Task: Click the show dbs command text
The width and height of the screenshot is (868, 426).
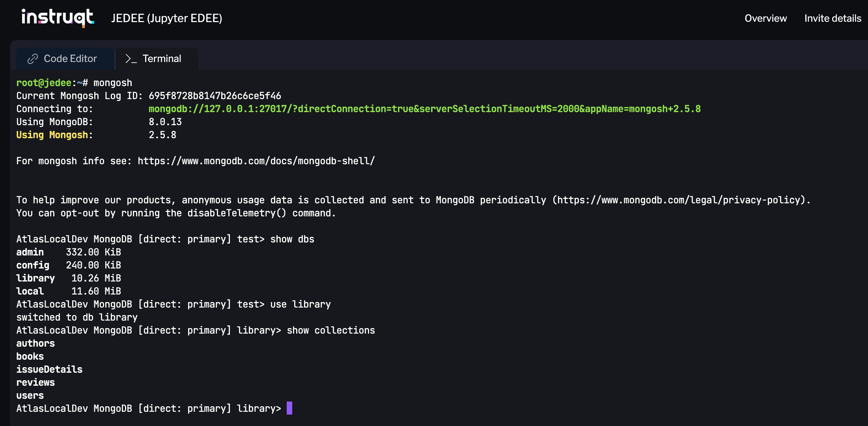Action: point(293,239)
